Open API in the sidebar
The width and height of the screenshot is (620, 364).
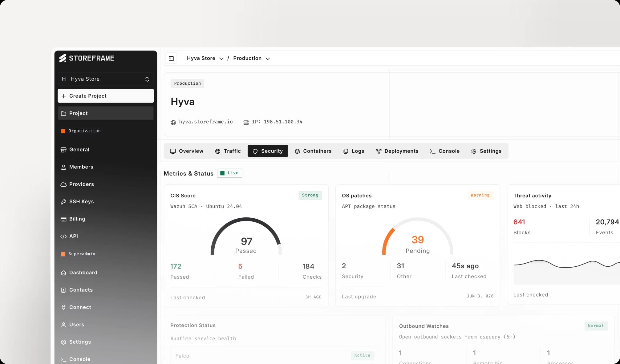[106, 236]
